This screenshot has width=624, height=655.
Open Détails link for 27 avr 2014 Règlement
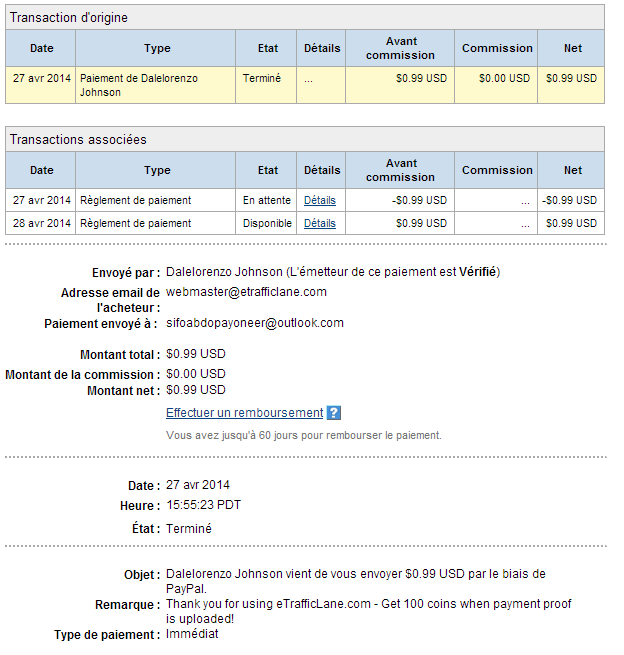[x=320, y=201]
